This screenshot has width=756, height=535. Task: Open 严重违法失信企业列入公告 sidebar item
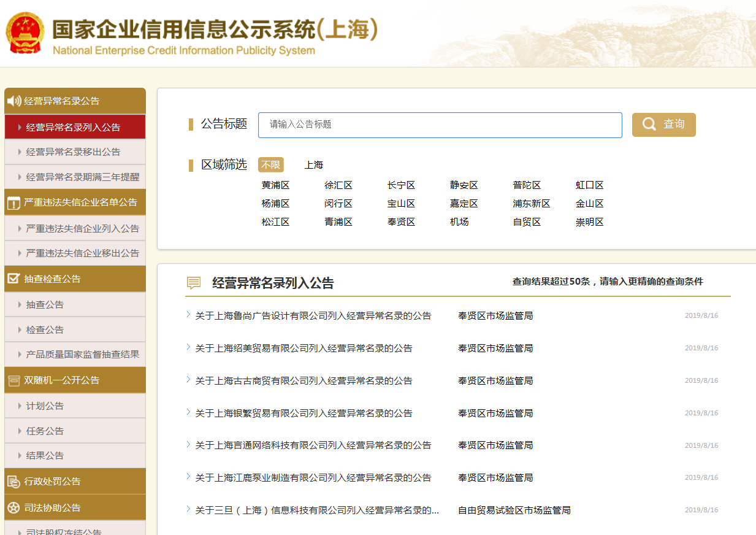(x=75, y=228)
